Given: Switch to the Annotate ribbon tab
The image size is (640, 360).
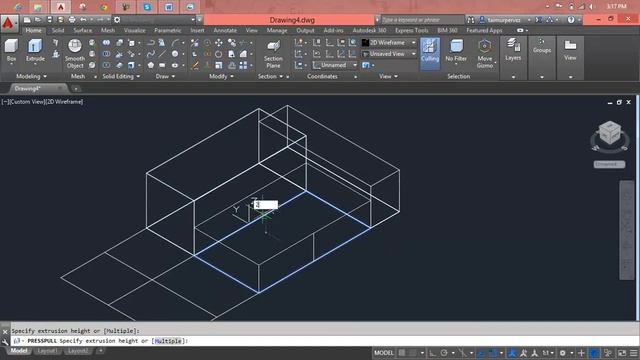Looking at the screenshot, I should coord(225,31).
